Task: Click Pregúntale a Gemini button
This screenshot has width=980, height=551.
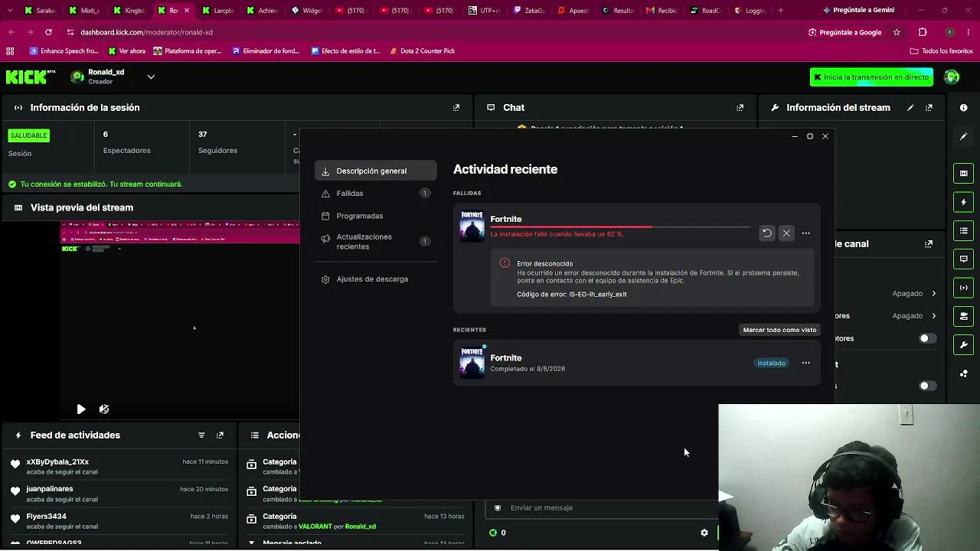Action: (858, 11)
